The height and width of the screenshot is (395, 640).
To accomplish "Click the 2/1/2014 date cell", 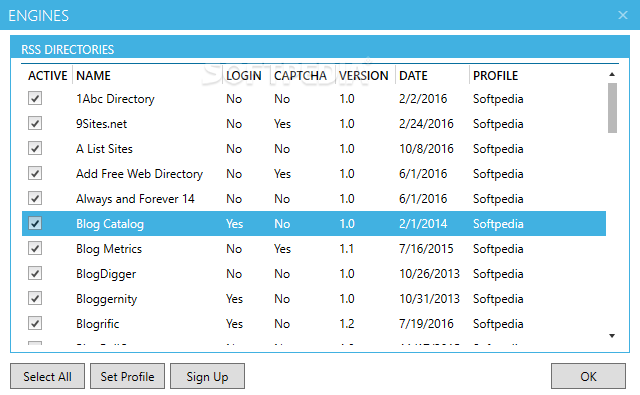I will point(423,224).
